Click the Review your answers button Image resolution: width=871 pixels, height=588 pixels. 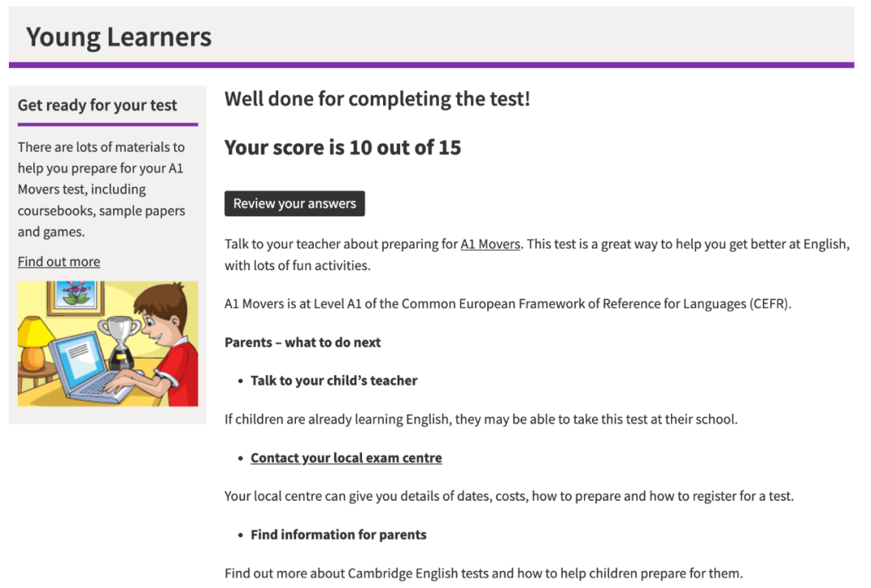[x=294, y=203]
